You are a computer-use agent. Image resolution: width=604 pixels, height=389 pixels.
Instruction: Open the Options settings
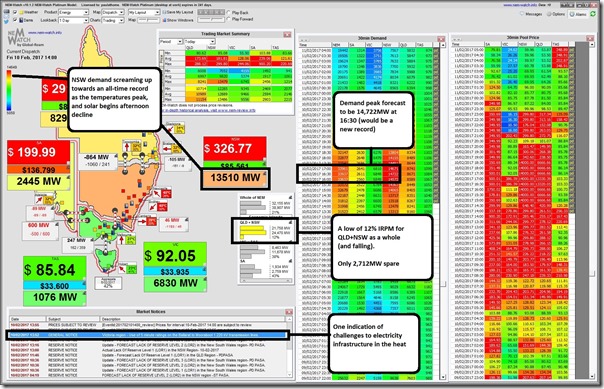[x=556, y=14]
